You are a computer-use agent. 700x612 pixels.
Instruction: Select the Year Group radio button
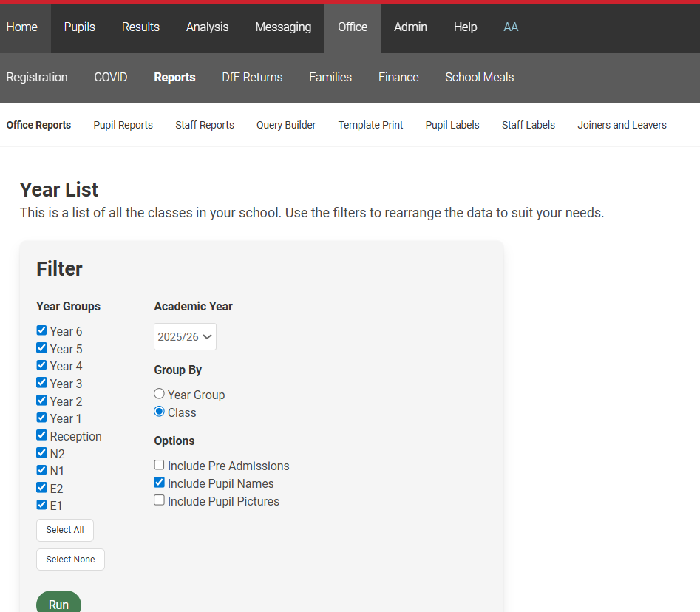pyautogui.click(x=159, y=394)
